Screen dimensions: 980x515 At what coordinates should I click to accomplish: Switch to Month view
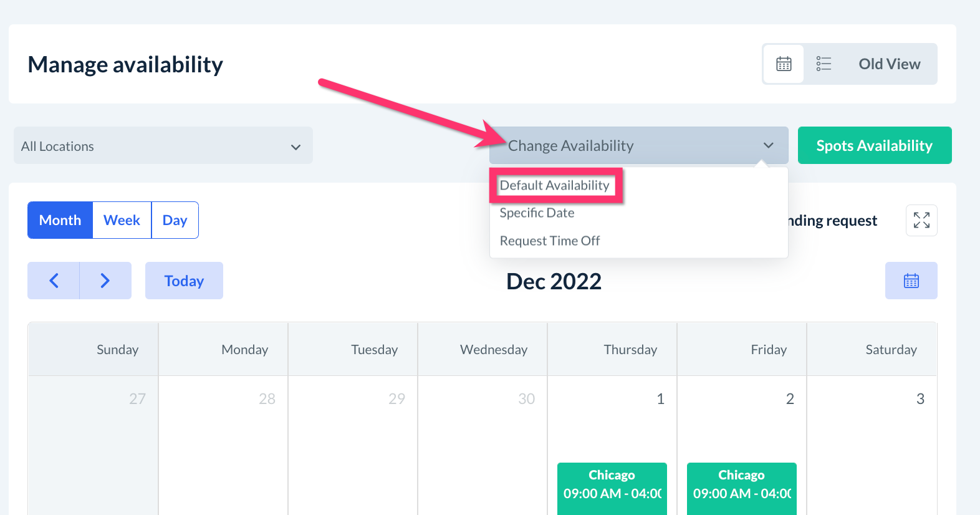(60, 220)
